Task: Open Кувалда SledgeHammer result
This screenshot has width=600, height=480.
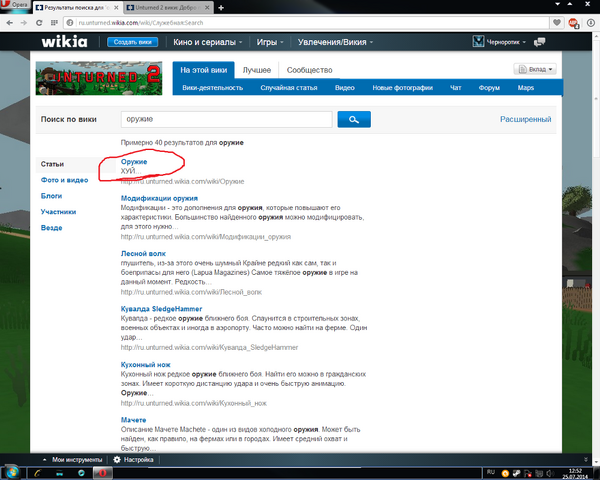Action: click(x=161, y=309)
